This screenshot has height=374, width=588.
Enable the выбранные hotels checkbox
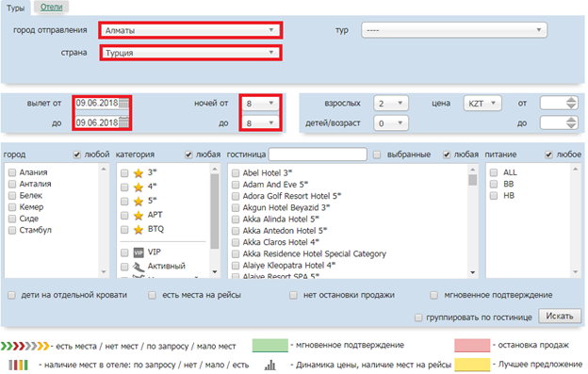(377, 154)
